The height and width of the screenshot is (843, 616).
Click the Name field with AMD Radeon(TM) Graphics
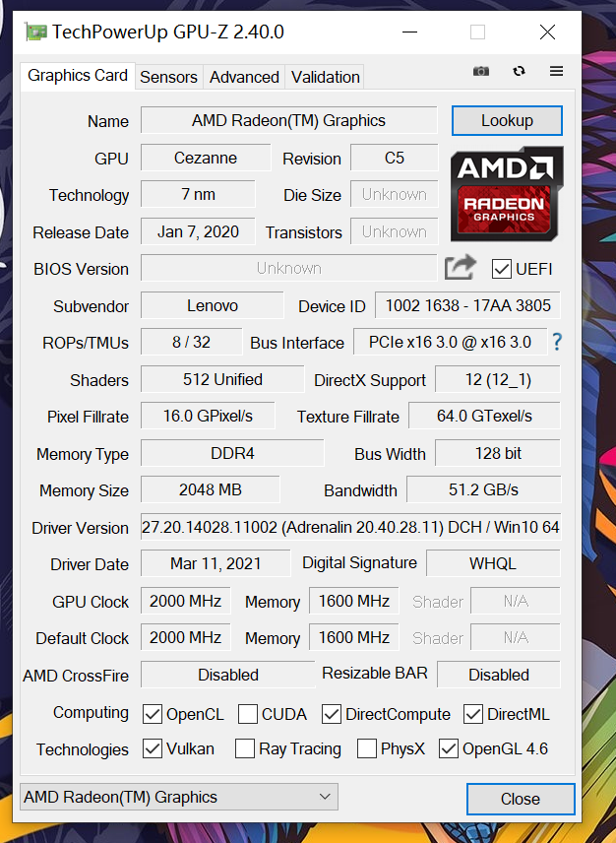pyautogui.click(x=289, y=120)
